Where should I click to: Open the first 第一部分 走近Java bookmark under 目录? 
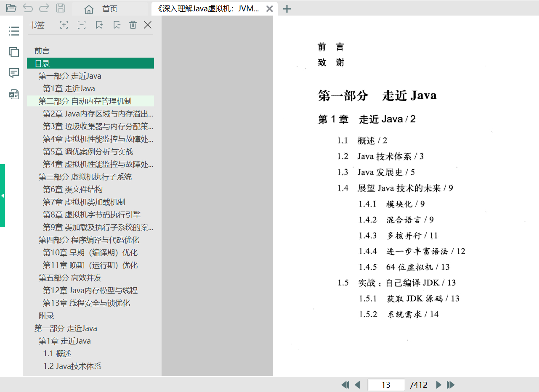(x=70, y=76)
